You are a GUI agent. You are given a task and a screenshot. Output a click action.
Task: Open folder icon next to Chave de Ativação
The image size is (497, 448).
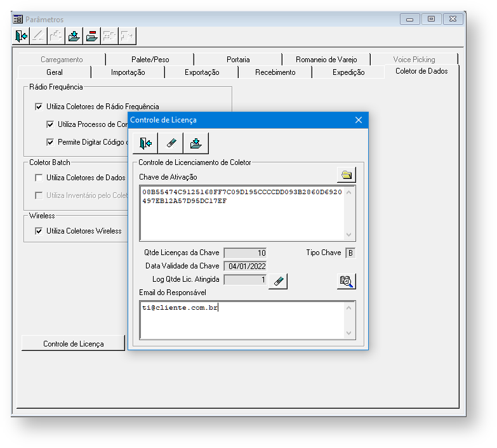[x=347, y=175]
